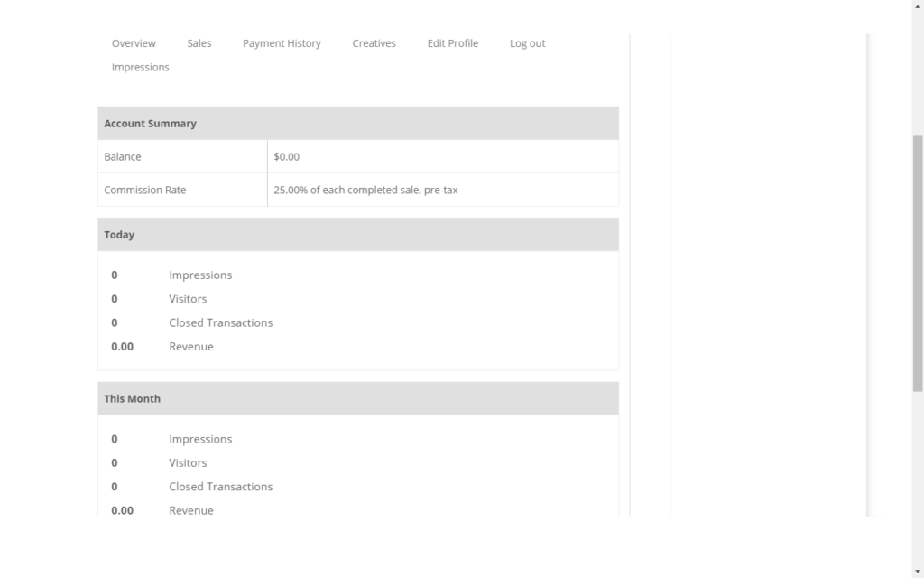Click the page scrollbar up arrow
The image size is (924, 578).
click(918, 5)
